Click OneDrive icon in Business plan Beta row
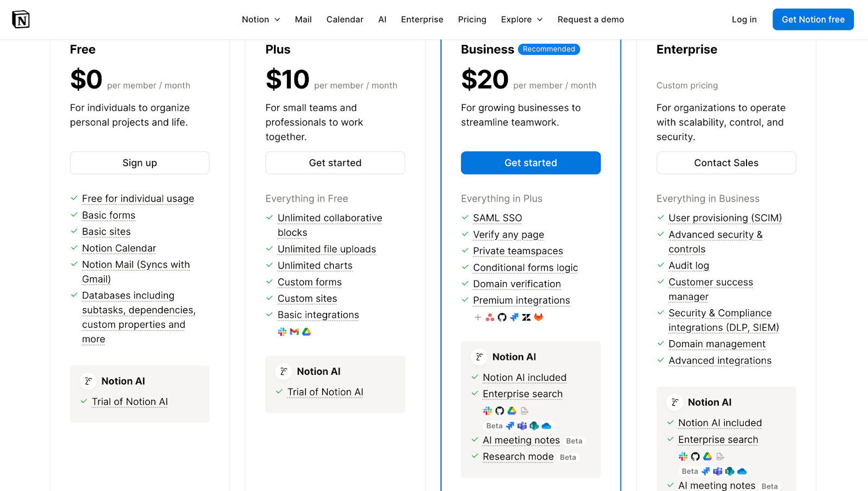The width and height of the screenshot is (868, 491). coord(546,426)
